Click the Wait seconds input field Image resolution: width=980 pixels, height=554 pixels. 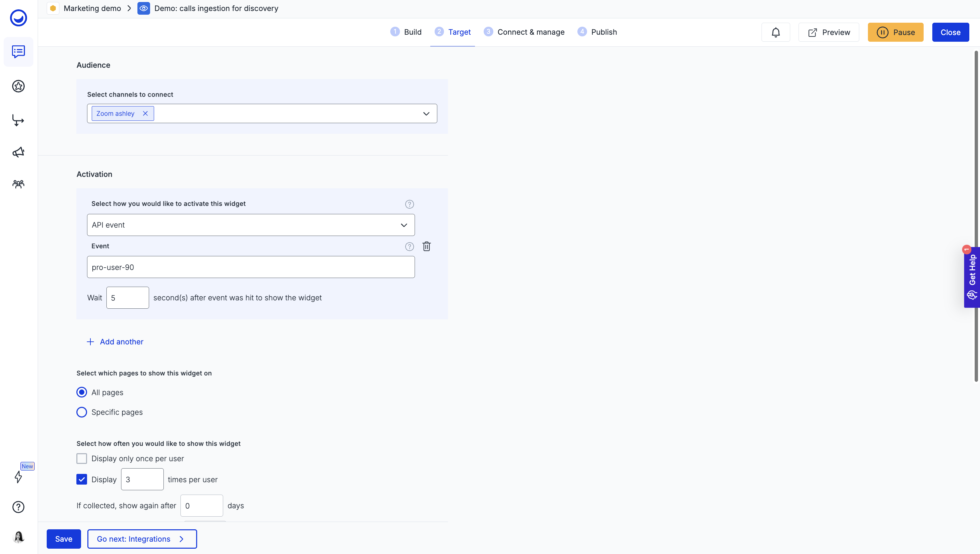(127, 298)
